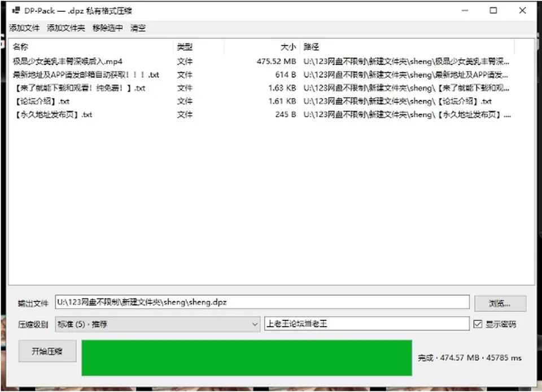The height and width of the screenshot is (392, 542).
Task: Open the 添加文件 menu item
Action: pyautogui.click(x=24, y=28)
